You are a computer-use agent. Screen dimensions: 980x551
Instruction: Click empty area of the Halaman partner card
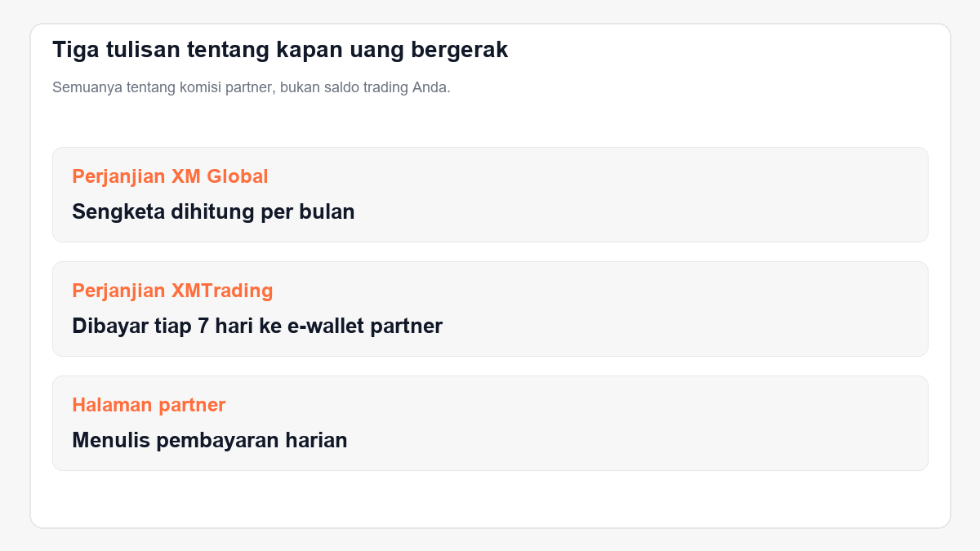point(653,424)
